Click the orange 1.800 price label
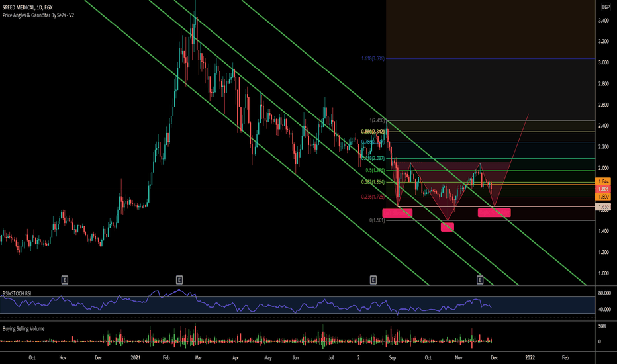The image size is (617, 364). click(603, 197)
